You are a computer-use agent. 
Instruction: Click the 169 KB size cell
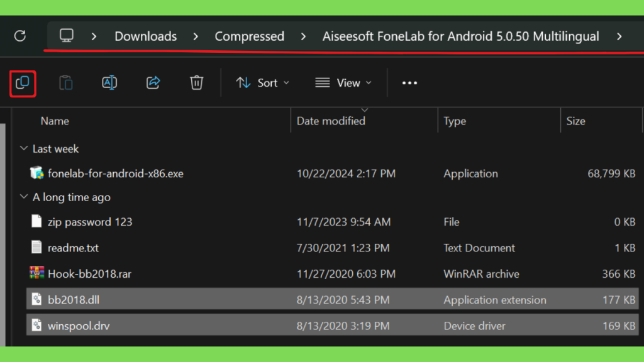coord(619,326)
